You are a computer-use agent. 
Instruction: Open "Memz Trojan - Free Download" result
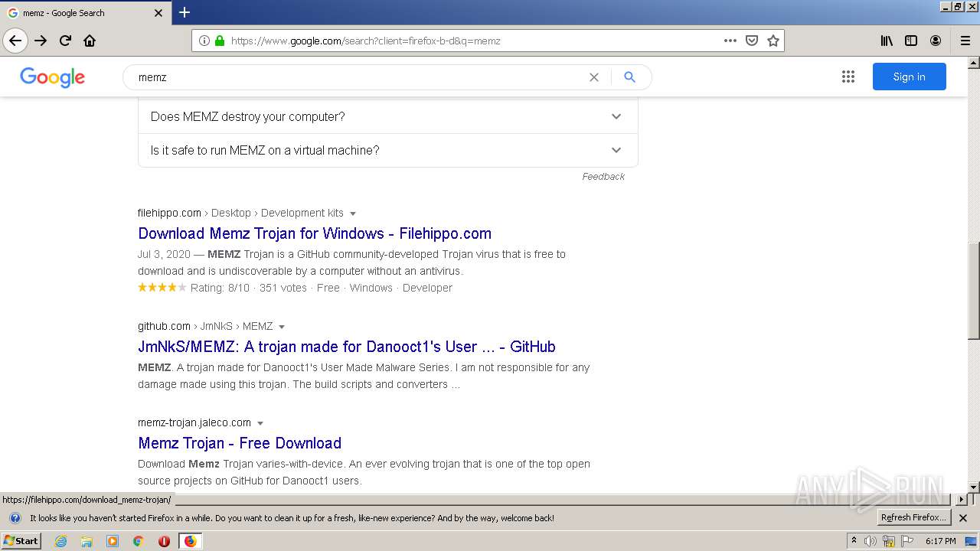pyautogui.click(x=240, y=443)
